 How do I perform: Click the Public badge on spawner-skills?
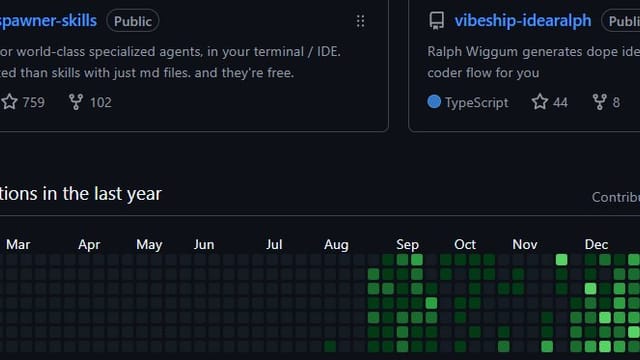133,21
